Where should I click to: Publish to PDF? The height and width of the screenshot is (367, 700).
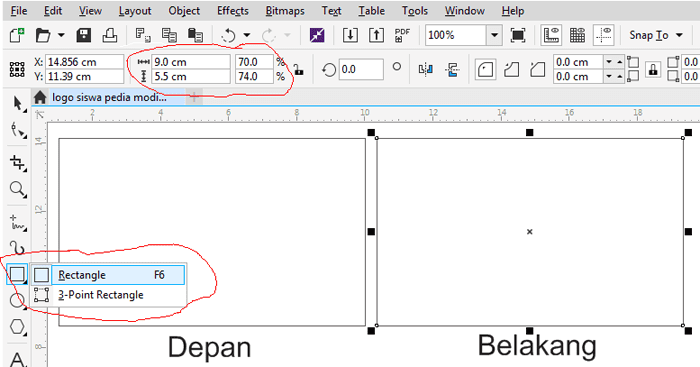[x=402, y=35]
